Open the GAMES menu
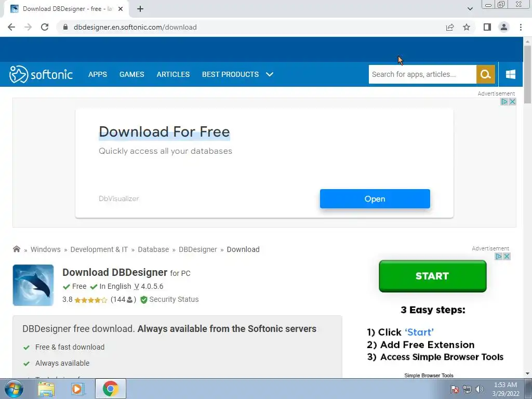The height and width of the screenshot is (399, 532). [131, 74]
